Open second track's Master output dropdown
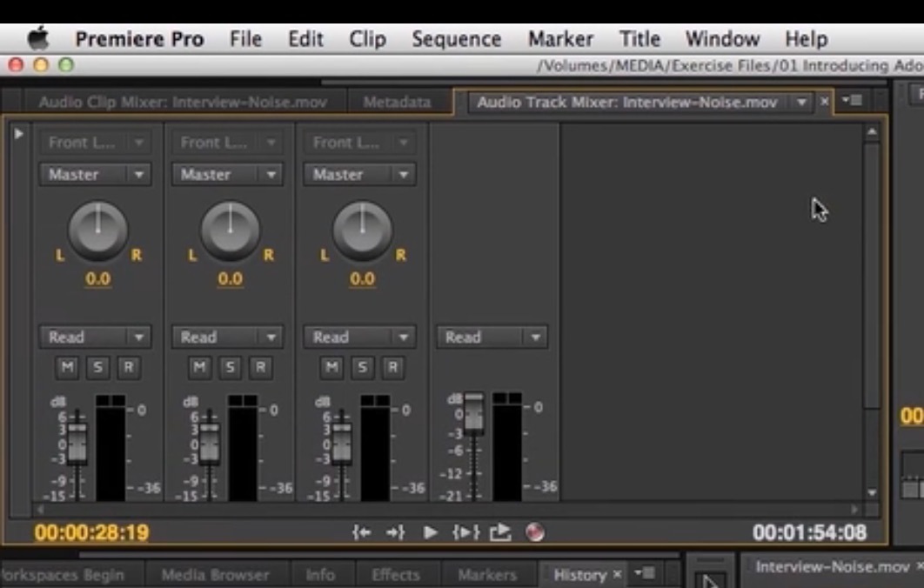The width and height of the screenshot is (924, 588). coord(227,174)
